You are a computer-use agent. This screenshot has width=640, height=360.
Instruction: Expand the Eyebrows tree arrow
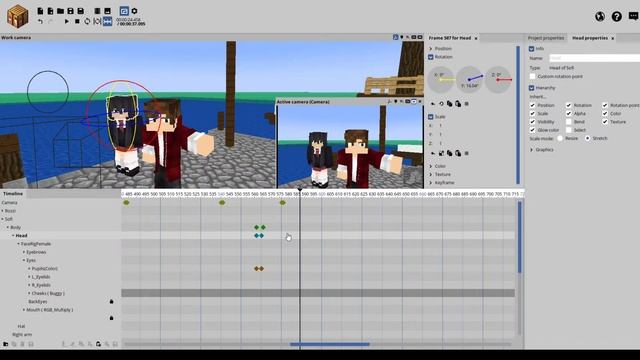pyautogui.click(x=24, y=252)
